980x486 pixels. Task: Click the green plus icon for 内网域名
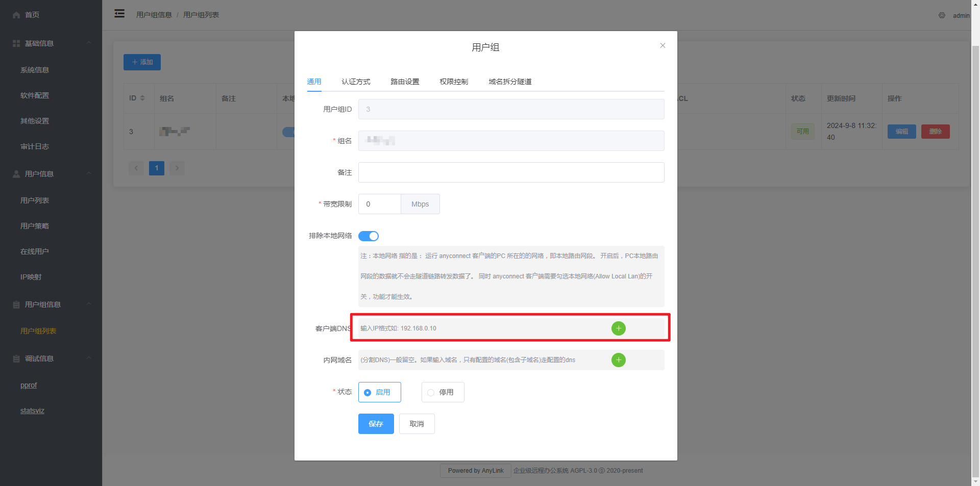618,360
